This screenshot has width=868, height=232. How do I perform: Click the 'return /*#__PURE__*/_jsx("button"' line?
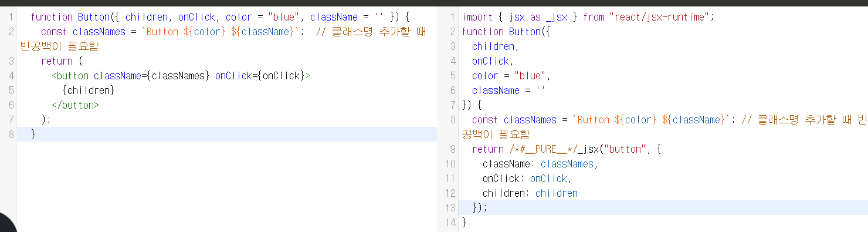(x=567, y=149)
